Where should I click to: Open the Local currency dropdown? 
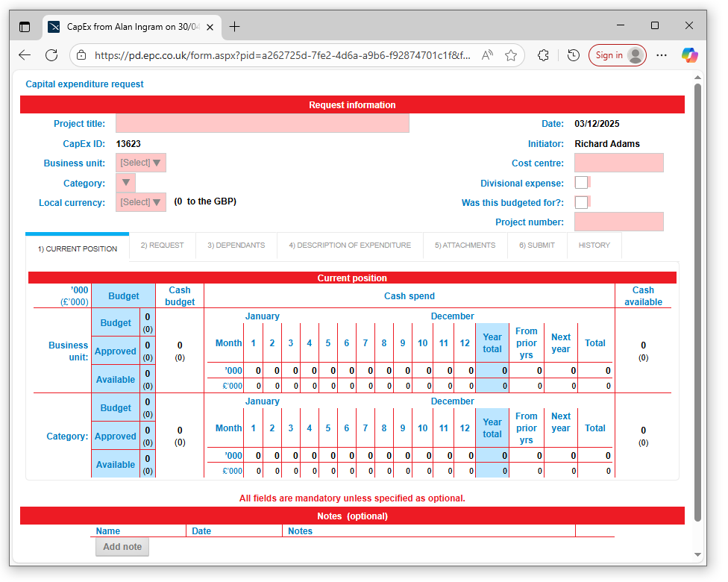[140, 202]
